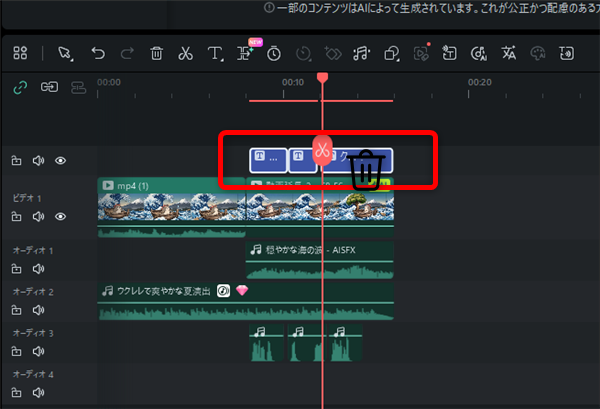Toggle the green link icon left of the ruler
The image size is (600, 409).
[19, 87]
